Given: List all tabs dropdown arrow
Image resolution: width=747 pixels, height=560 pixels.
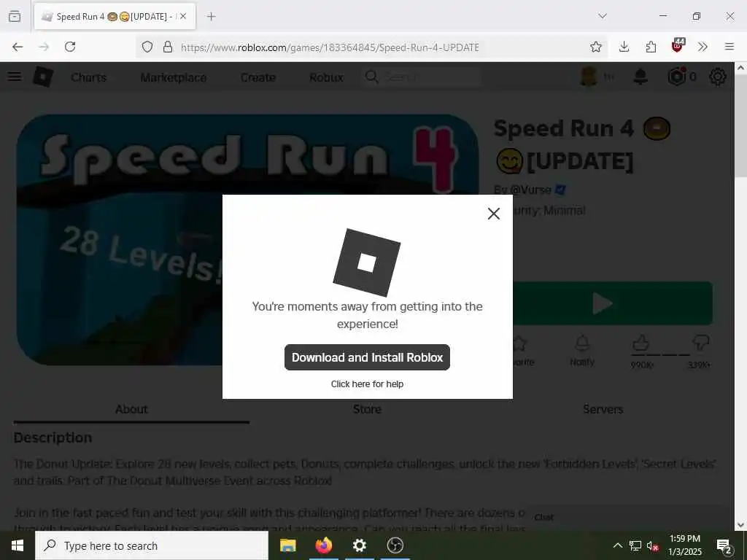Looking at the screenshot, I should 603,16.
